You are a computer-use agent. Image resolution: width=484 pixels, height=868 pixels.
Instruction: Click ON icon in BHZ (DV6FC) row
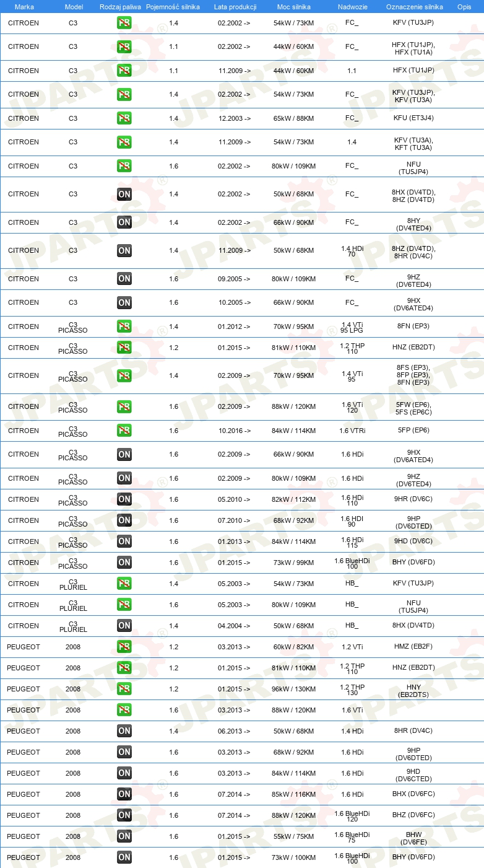pyautogui.click(x=124, y=815)
